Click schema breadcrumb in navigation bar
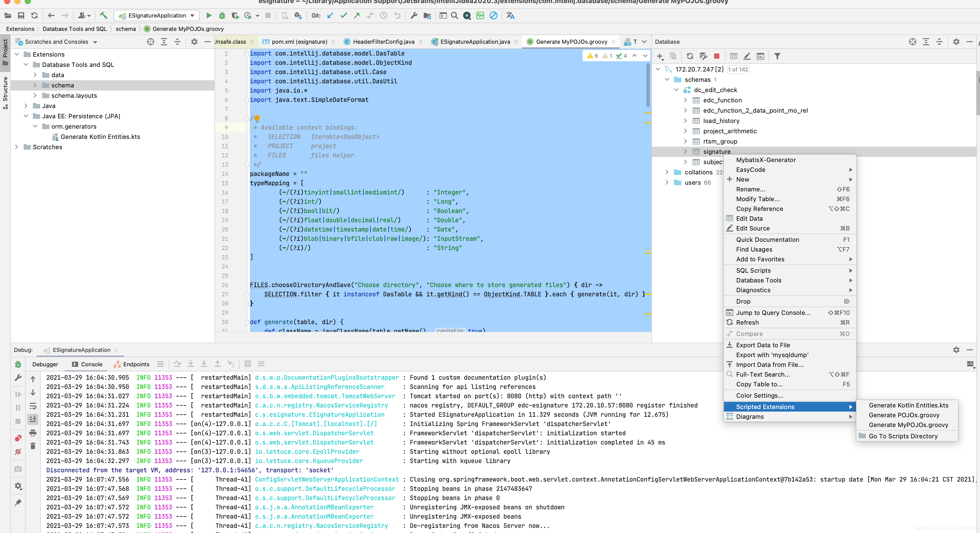Image resolution: width=980 pixels, height=533 pixels. tap(125, 29)
